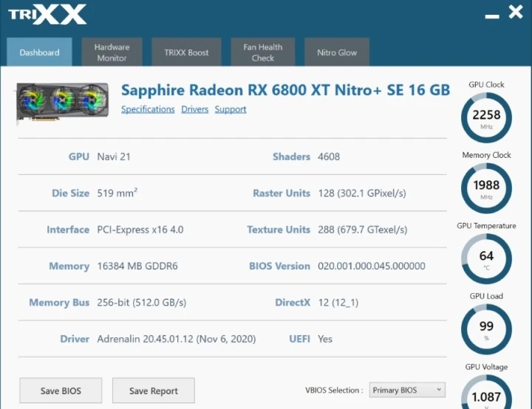Select '288 (679.7 GTexel/s)' value

click(362, 230)
